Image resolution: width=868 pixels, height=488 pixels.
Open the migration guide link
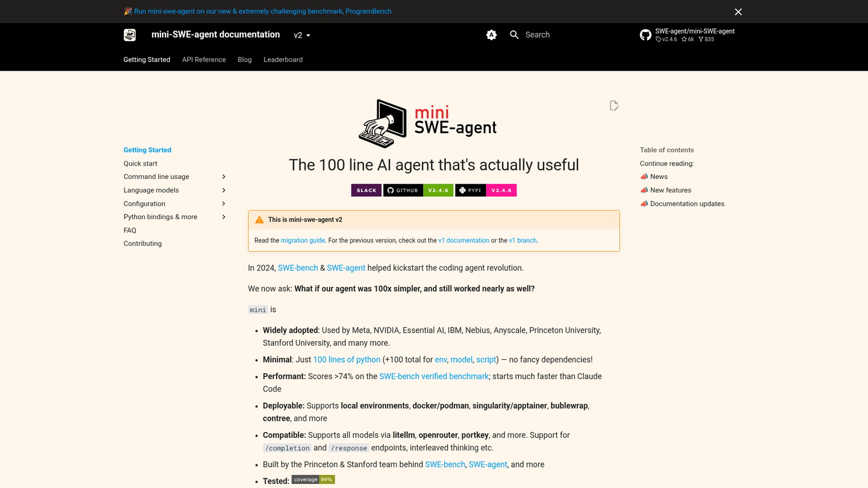click(303, 241)
